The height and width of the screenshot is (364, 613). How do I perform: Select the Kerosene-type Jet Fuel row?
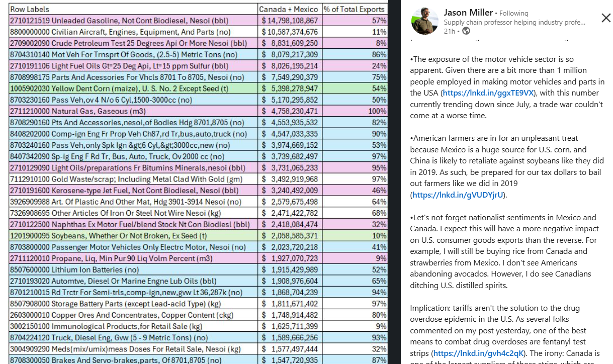124,191
